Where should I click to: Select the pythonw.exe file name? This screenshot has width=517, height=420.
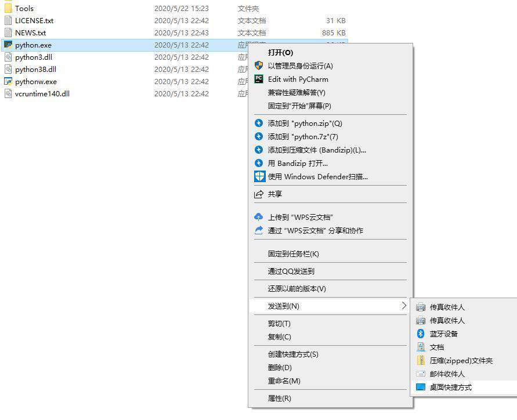click(36, 82)
